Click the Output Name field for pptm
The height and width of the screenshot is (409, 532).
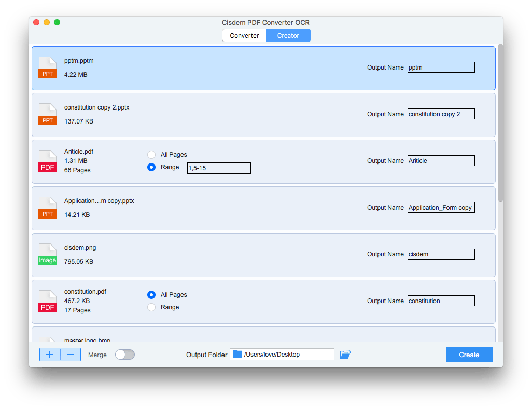click(x=441, y=67)
